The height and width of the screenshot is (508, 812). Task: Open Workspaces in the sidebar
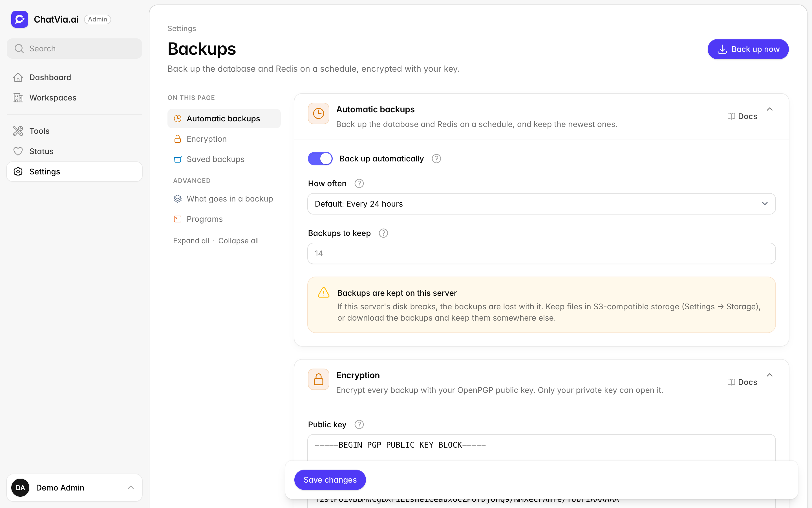coord(74,97)
